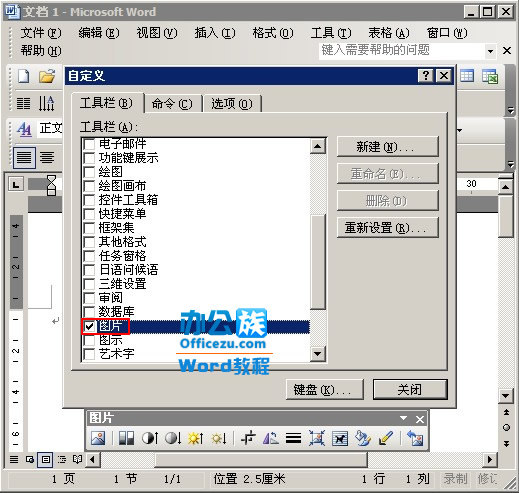Click the New blank document icon
Image resolution: width=519 pixels, height=493 pixels.
[24, 76]
